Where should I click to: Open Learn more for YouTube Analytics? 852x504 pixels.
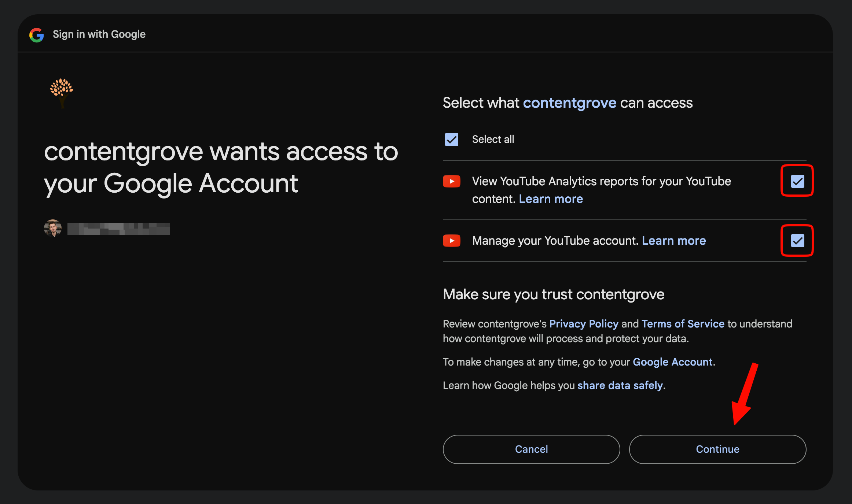coord(551,199)
